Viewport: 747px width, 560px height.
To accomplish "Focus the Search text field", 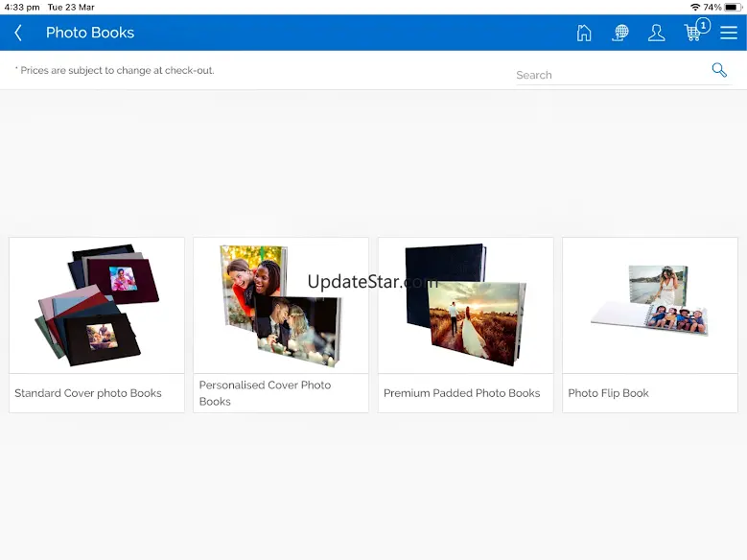I will tap(611, 75).
